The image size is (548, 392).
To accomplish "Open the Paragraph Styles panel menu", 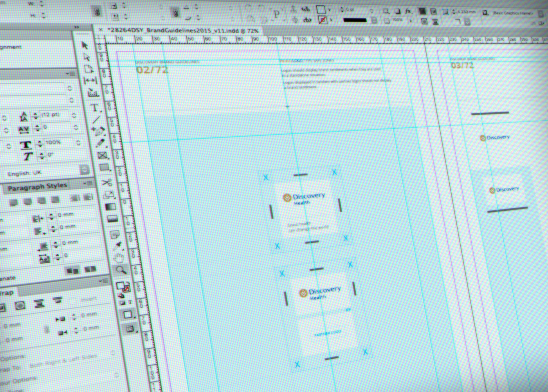I will [88, 184].
